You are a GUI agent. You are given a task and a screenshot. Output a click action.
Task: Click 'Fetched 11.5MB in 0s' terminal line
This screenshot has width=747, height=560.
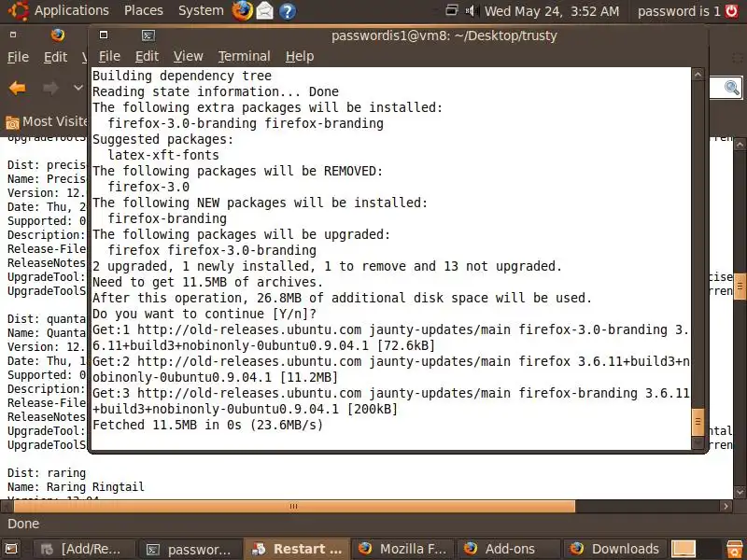(207, 425)
